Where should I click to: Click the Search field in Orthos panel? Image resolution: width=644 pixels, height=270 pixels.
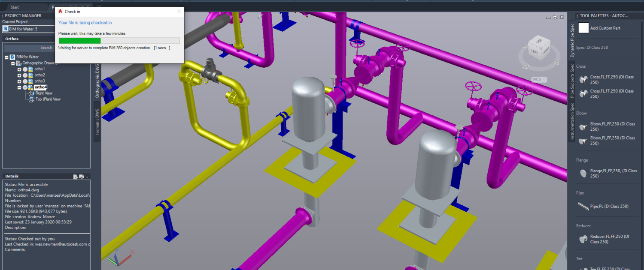click(29, 48)
